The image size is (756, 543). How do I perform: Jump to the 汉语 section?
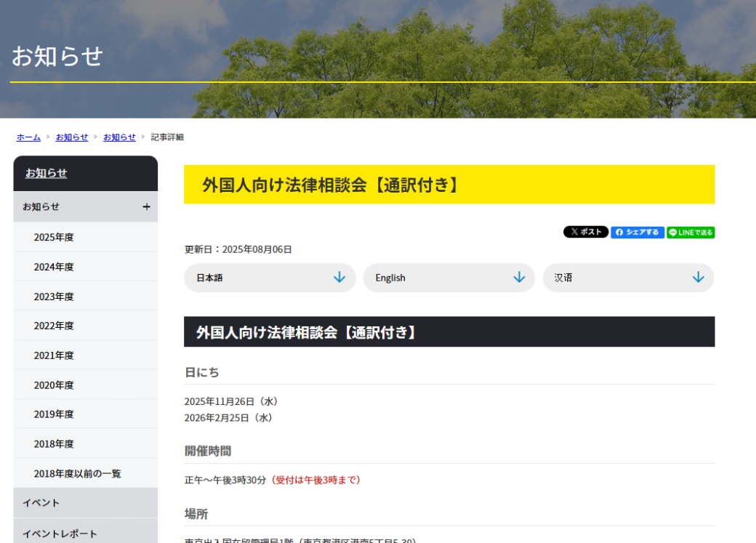(628, 278)
